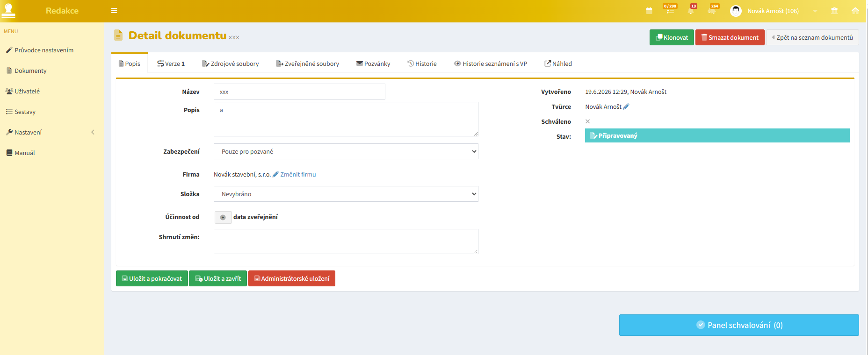This screenshot has height=355, width=868.
Task: Click the pencil icon next to Tvůrce Novák Arnošt
Action: (x=626, y=106)
